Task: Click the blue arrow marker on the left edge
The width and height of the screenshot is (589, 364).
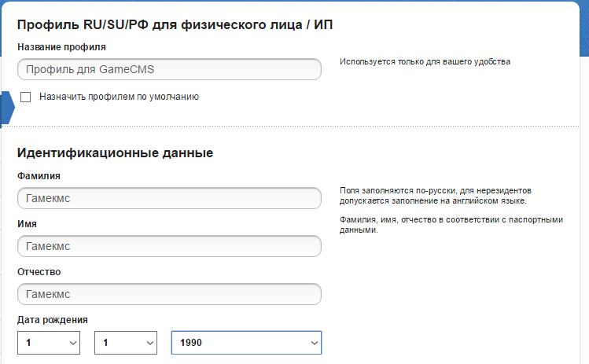Action: (x=8, y=108)
